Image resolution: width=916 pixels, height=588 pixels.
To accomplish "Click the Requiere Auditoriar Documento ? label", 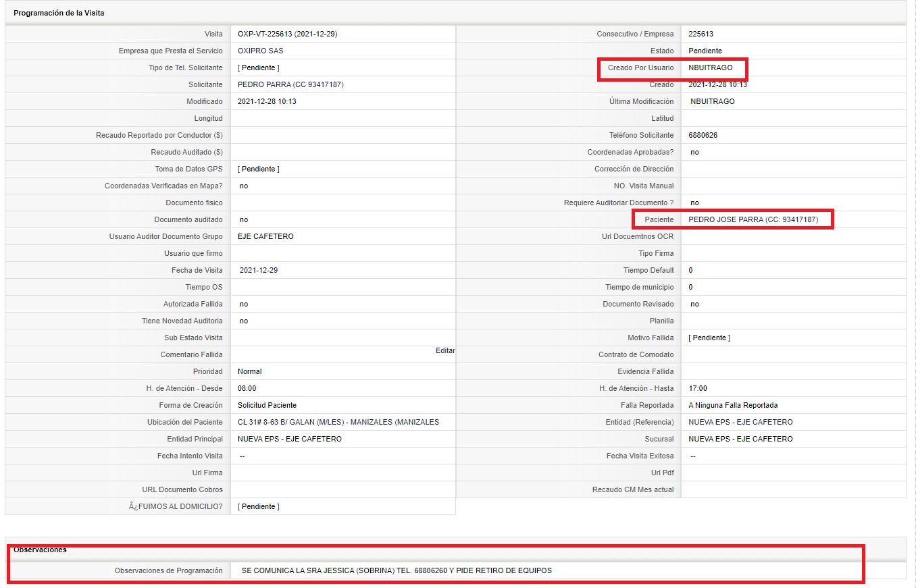I will point(619,203).
